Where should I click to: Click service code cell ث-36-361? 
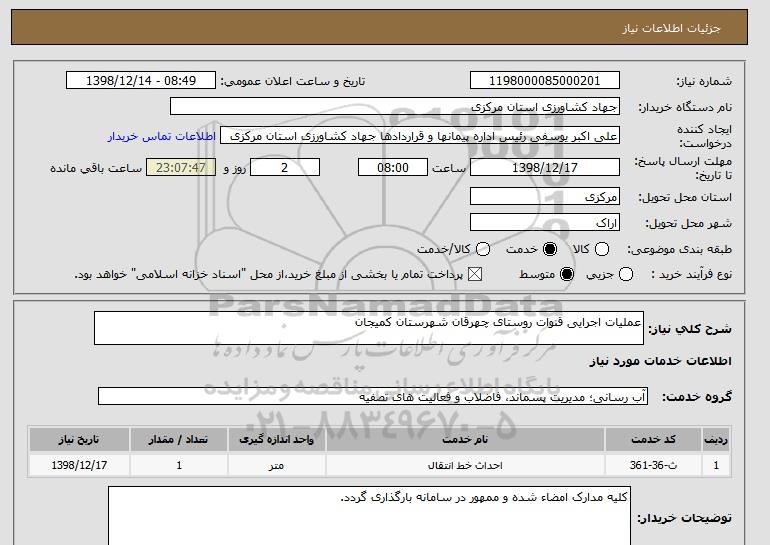[653, 465]
